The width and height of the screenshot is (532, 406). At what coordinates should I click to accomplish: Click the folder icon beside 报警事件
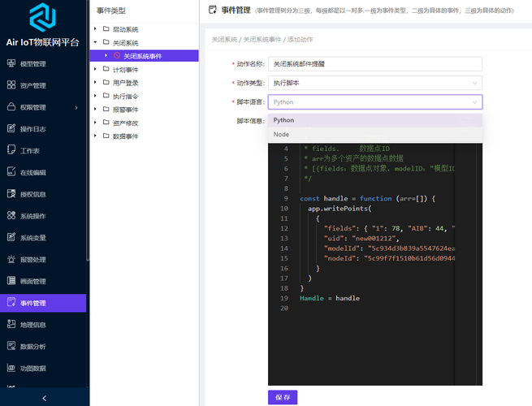pyautogui.click(x=106, y=110)
